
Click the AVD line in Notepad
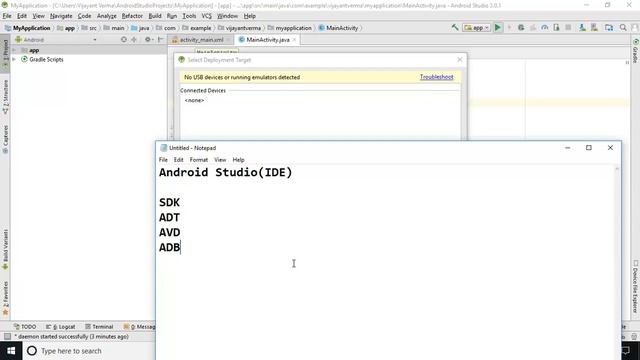point(169,233)
